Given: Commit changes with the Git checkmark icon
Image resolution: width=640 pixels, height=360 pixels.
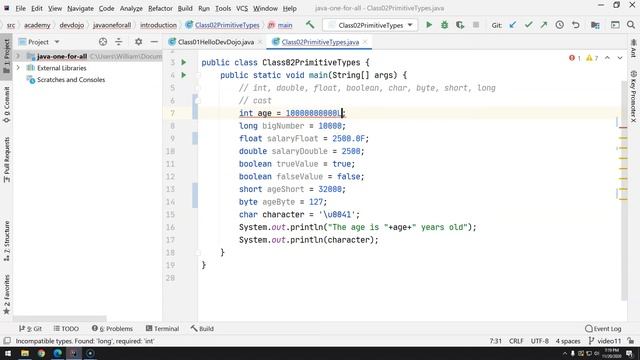Looking at the screenshot, I should 528,25.
